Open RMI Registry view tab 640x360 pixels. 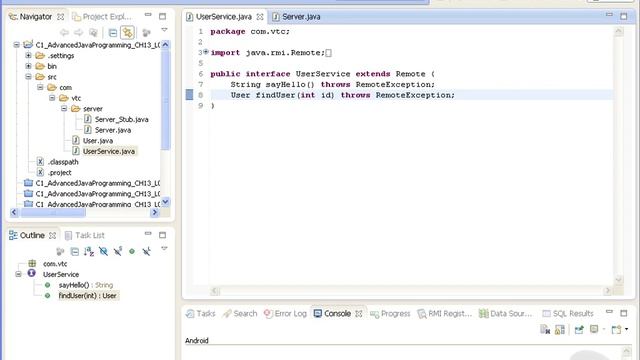[x=444, y=313]
